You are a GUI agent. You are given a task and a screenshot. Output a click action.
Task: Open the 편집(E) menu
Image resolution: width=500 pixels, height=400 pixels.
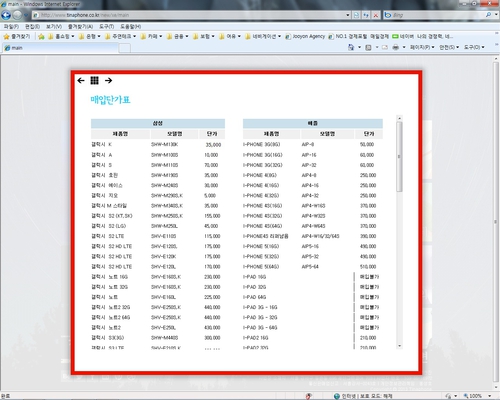(x=32, y=27)
